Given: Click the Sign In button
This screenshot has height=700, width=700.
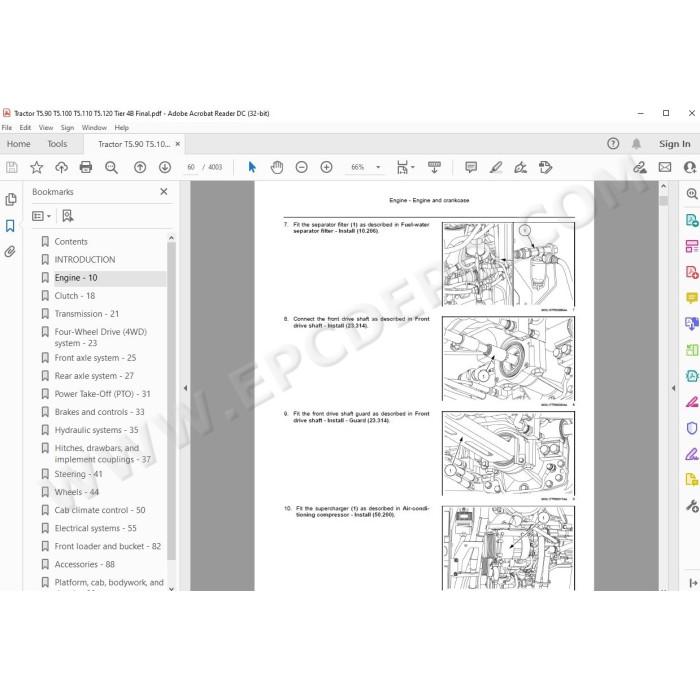Looking at the screenshot, I should coord(675,144).
